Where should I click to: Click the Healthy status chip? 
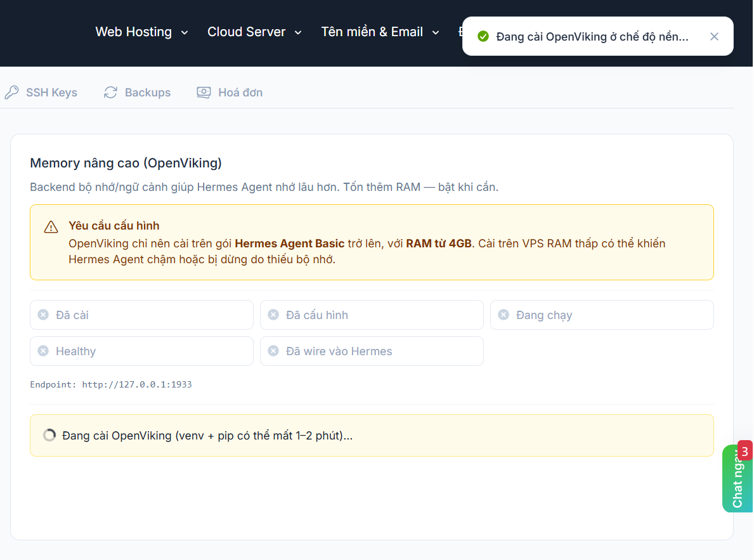[141, 351]
